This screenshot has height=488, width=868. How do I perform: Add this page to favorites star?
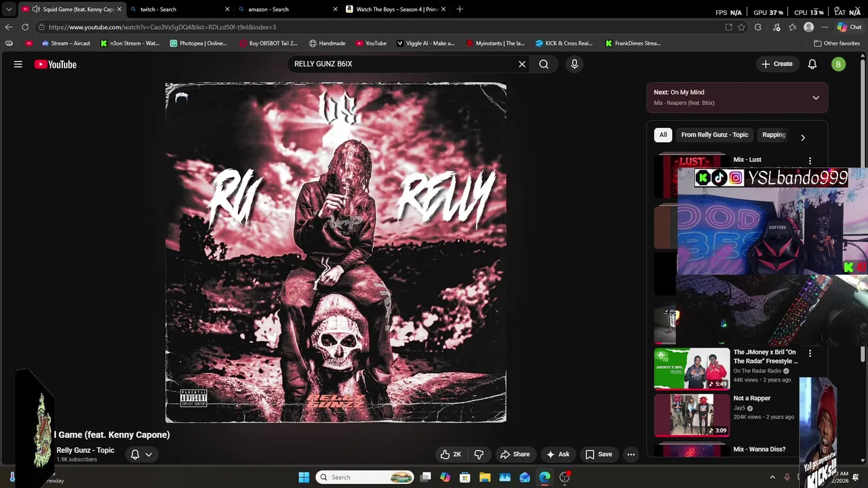(x=741, y=27)
